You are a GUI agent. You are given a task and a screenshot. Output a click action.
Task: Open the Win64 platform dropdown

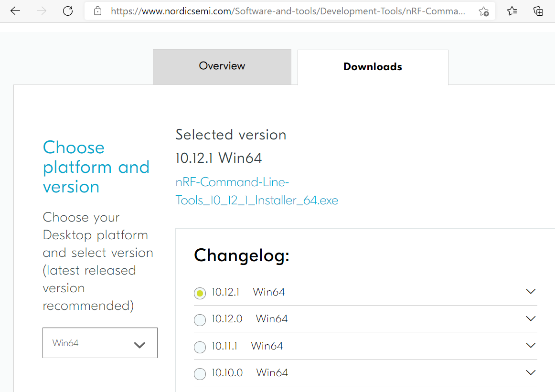point(100,343)
